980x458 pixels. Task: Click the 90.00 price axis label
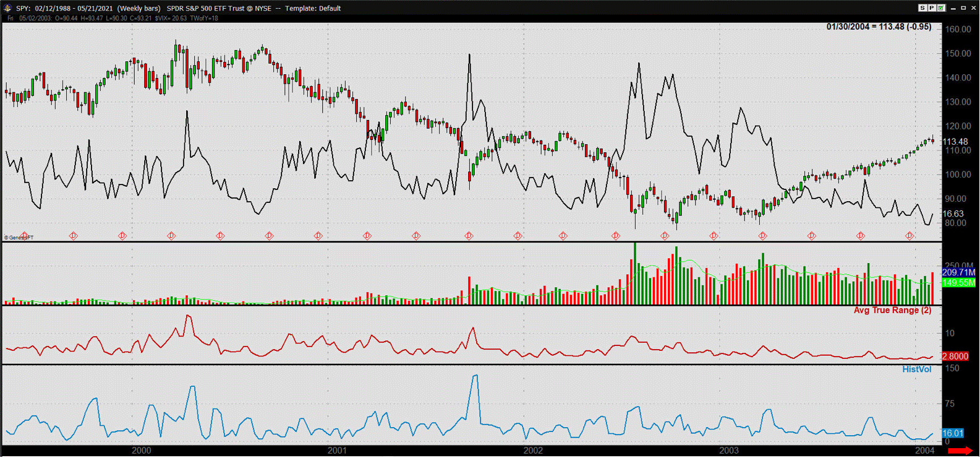coord(955,199)
